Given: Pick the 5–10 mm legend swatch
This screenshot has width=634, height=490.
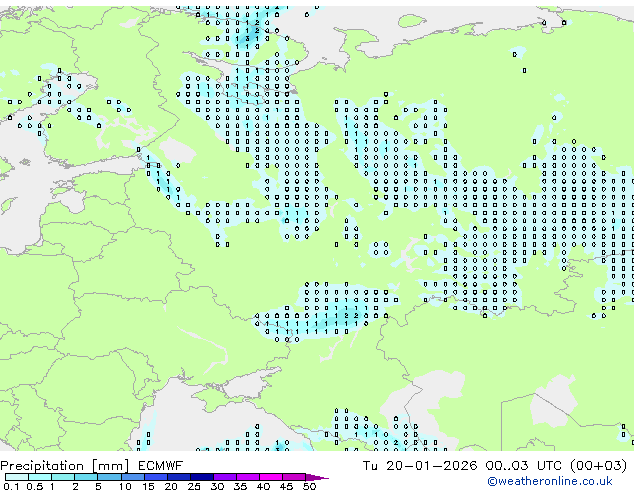Looking at the screenshot, I should [x=109, y=477].
